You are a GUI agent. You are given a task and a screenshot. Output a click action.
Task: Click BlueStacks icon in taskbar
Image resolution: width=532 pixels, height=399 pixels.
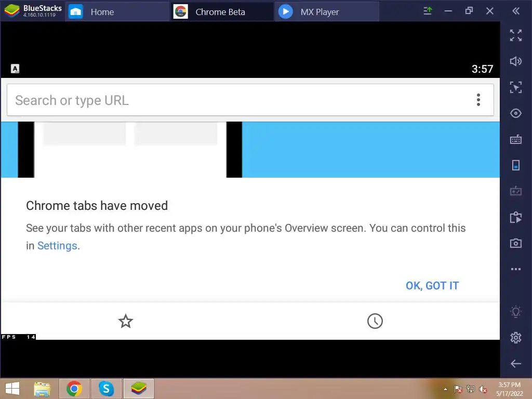(x=138, y=389)
